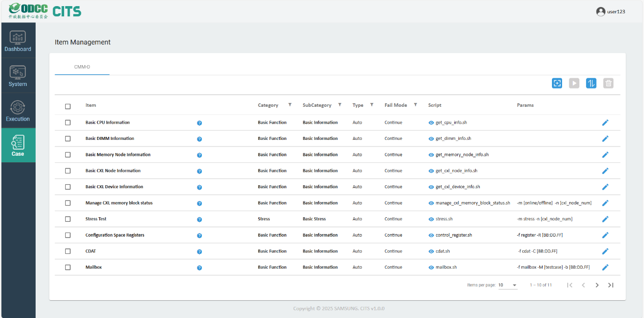Open help icon for Configuration Space Registers
The height and width of the screenshot is (318, 644).
coord(199,236)
